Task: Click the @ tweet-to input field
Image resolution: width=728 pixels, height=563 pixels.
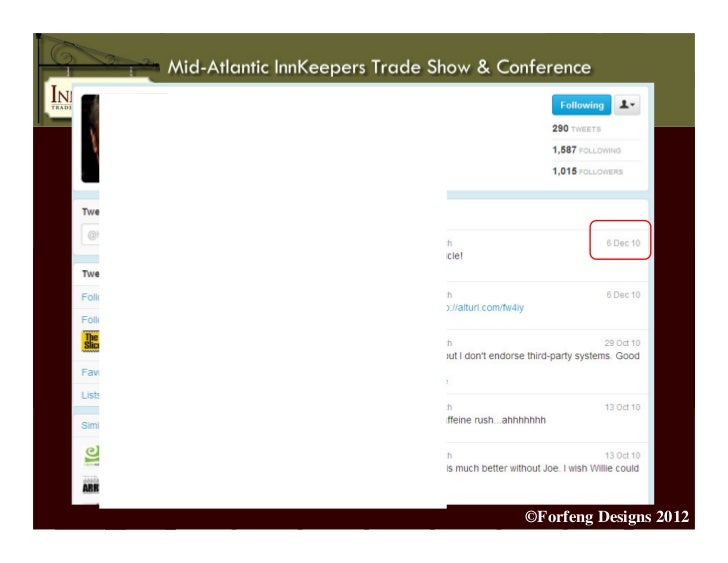Action: (91, 235)
